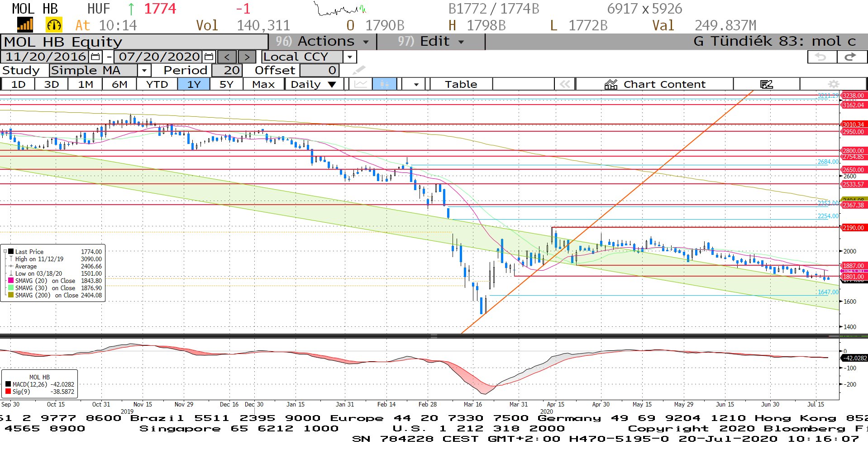Click the Low on 03/18/20 legend row
The height and width of the screenshot is (464, 868).
pyautogui.click(x=55, y=273)
